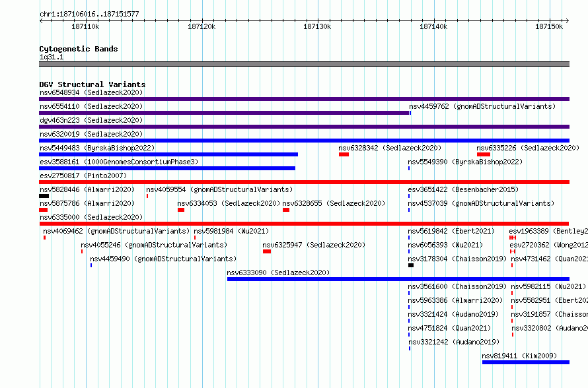Select the nsv4731462 Quan variant label
Viewport: 588px width, 388px height.
(x=550, y=259)
